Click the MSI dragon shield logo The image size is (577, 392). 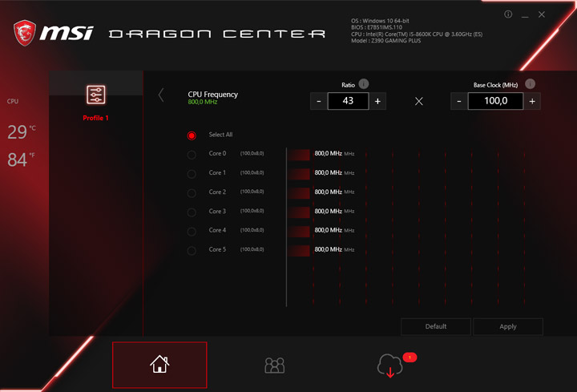[25, 33]
